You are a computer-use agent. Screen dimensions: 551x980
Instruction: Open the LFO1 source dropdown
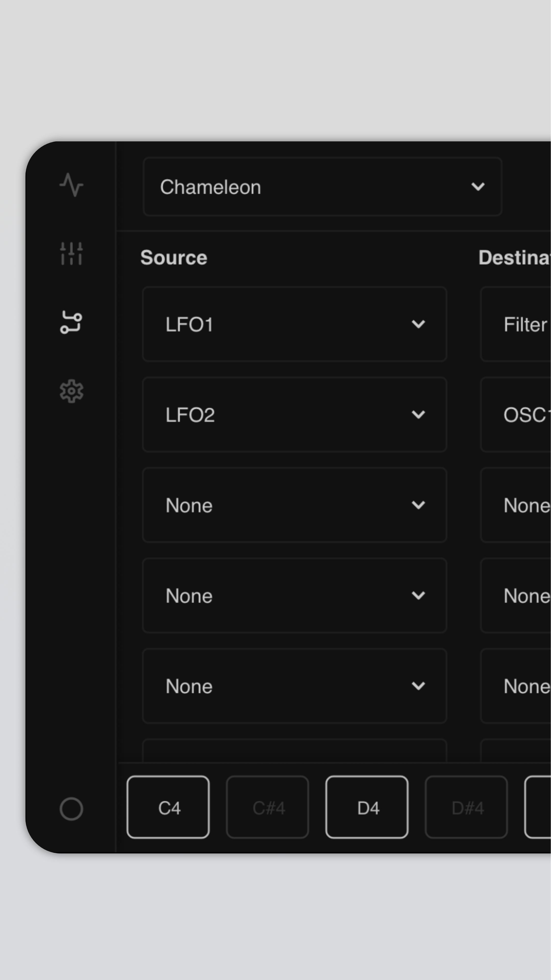point(294,324)
